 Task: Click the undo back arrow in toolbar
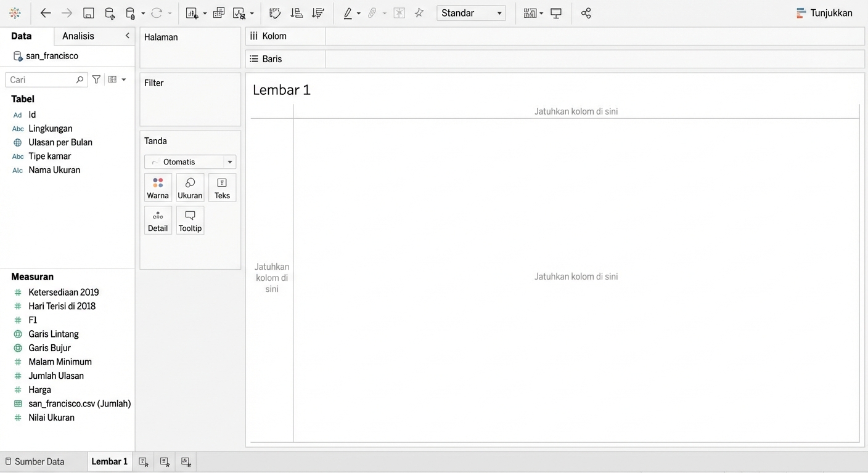click(46, 13)
